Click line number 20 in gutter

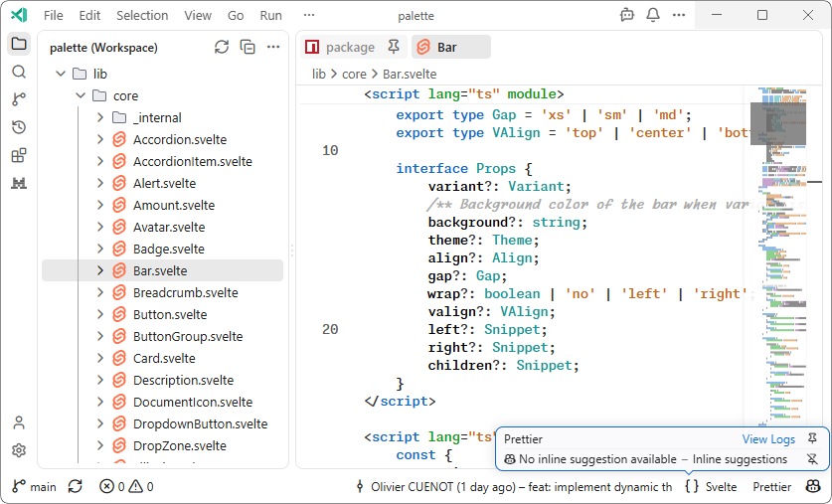tap(330, 329)
